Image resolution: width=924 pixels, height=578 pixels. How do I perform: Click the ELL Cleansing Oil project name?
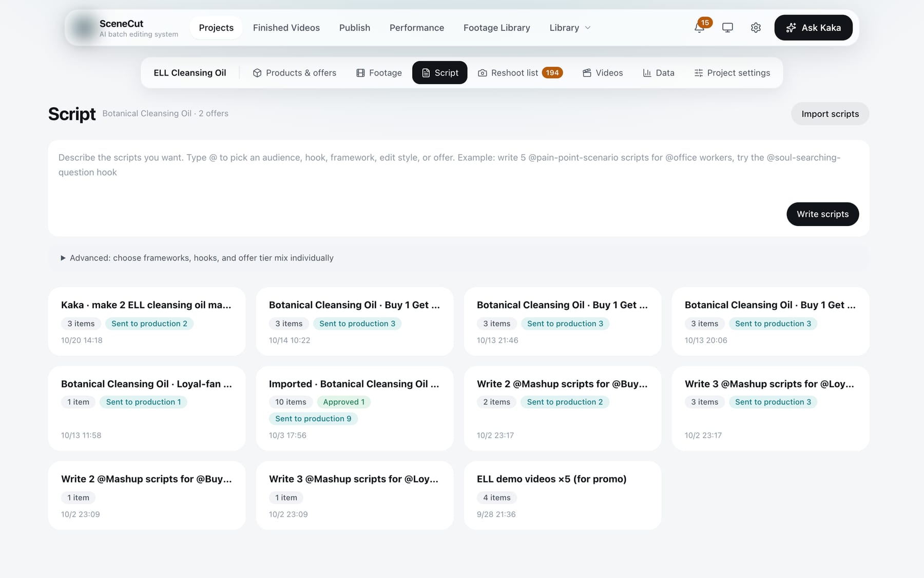pos(190,73)
